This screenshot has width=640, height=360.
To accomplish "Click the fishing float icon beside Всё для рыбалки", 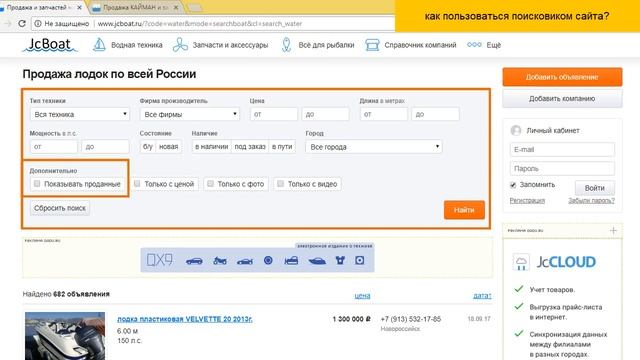I will pos(287,44).
